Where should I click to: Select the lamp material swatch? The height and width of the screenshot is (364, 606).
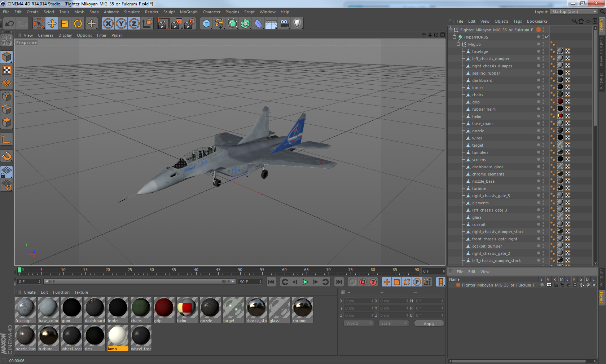coord(118,338)
